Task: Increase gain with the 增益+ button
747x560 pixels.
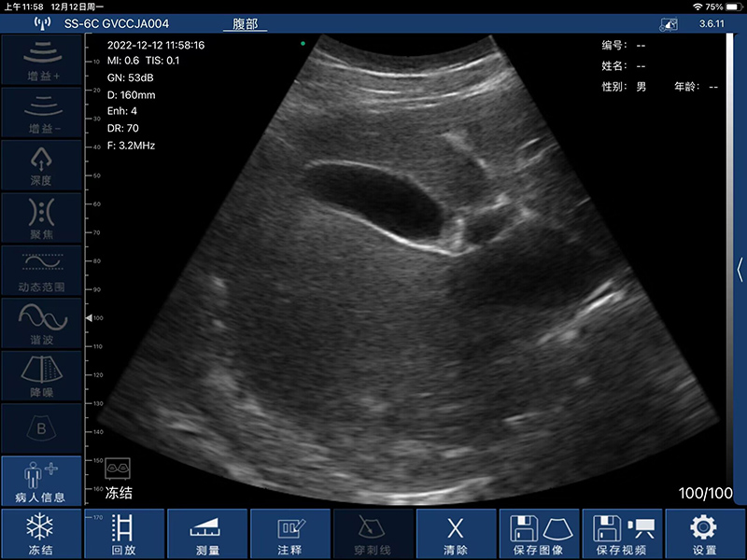Action: [x=40, y=60]
